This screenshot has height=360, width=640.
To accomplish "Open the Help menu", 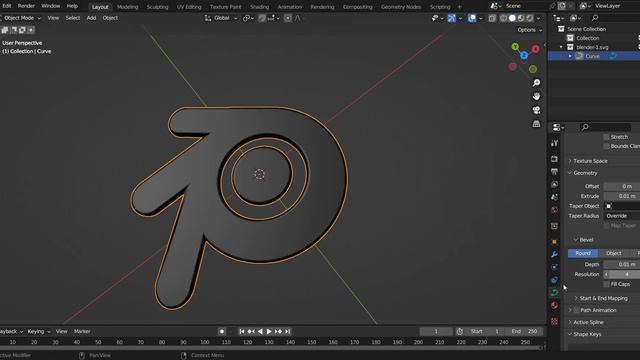I will tap(72, 6).
